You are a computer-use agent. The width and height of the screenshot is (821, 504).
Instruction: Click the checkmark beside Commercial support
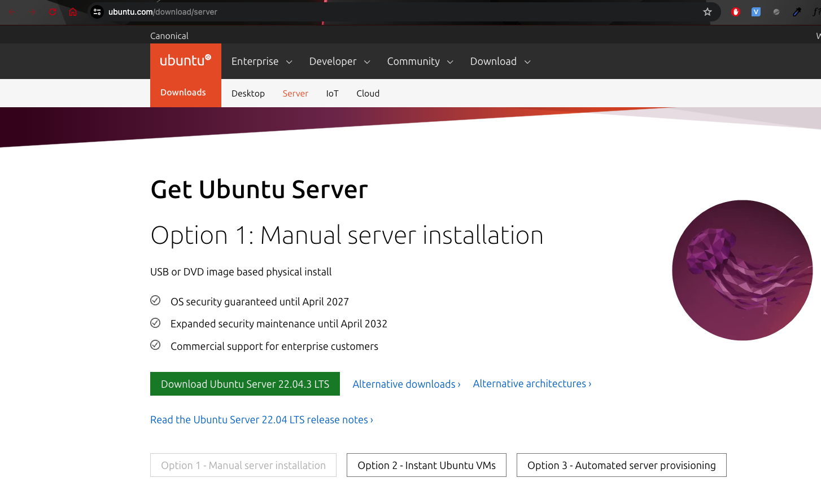[x=155, y=345]
